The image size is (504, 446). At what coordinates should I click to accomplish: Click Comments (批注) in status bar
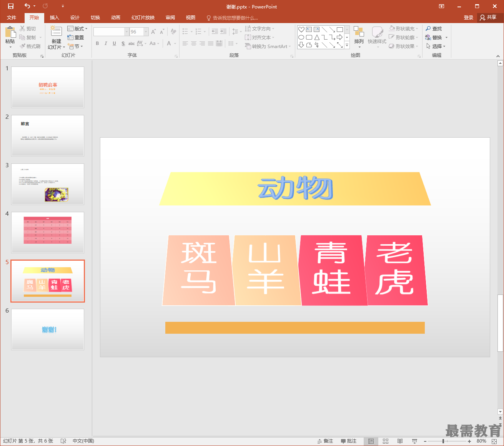(349, 441)
